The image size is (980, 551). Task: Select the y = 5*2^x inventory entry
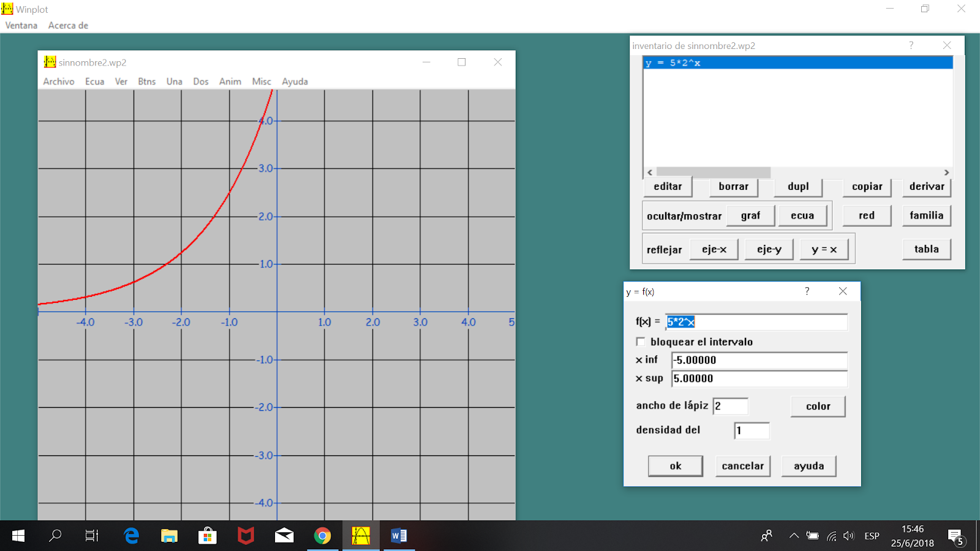point(798,62)
